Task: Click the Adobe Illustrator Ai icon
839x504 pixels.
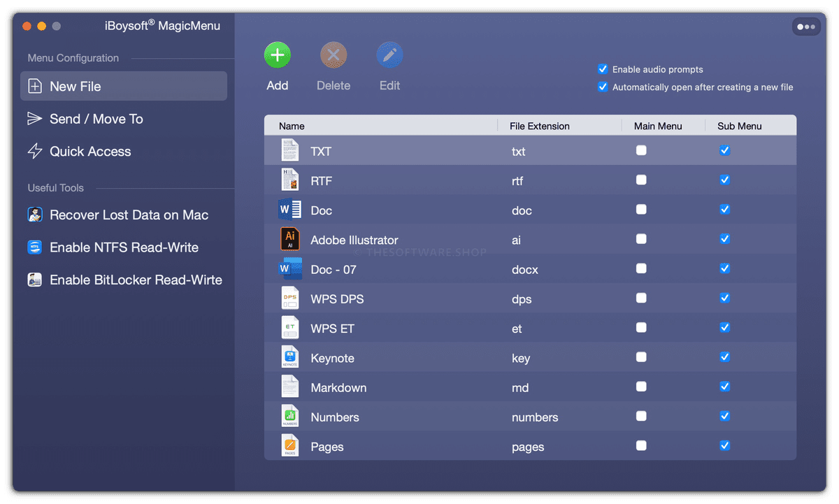Action: pos(289,239)
